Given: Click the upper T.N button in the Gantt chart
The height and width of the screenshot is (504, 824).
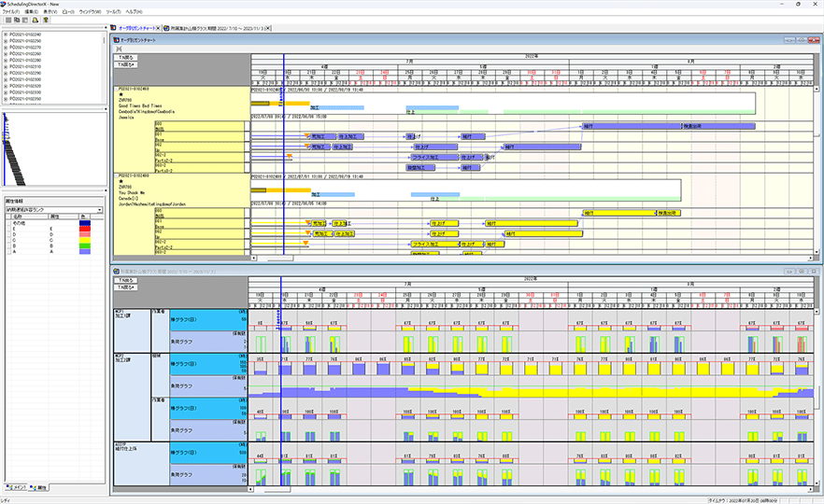Looking at the screenshot, I should coord(124,58).
